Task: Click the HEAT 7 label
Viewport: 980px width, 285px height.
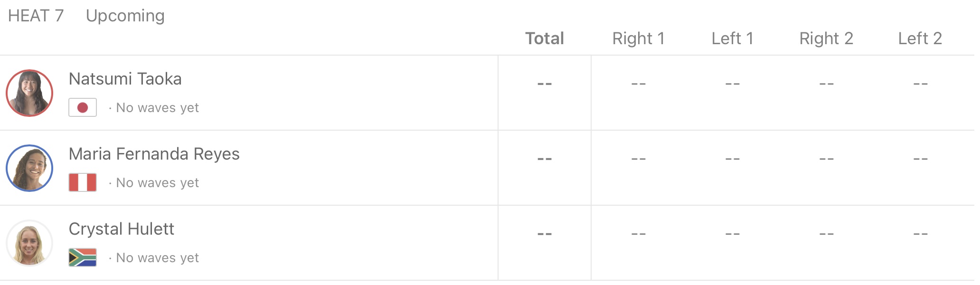Action: (36, 16)
